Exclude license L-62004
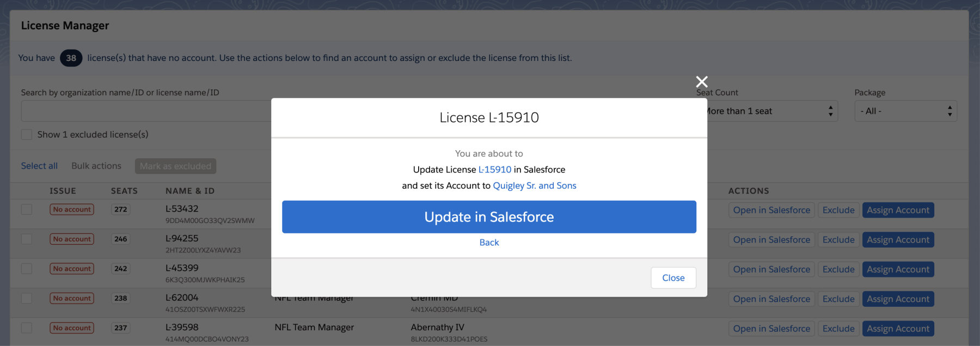This screenshot has width=980, height=346. pos(838,299)
